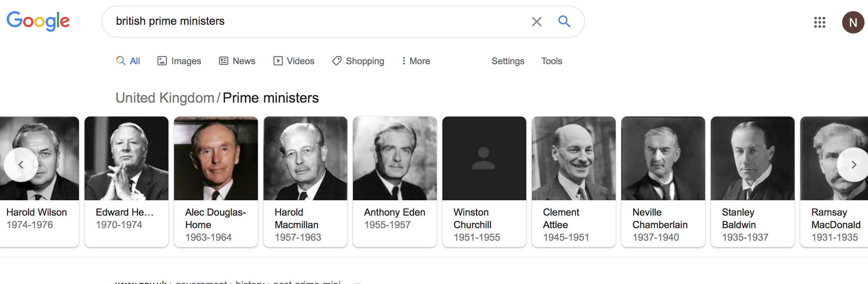
Task: Click the blue search magnifier button
Action: click(564, 22)
